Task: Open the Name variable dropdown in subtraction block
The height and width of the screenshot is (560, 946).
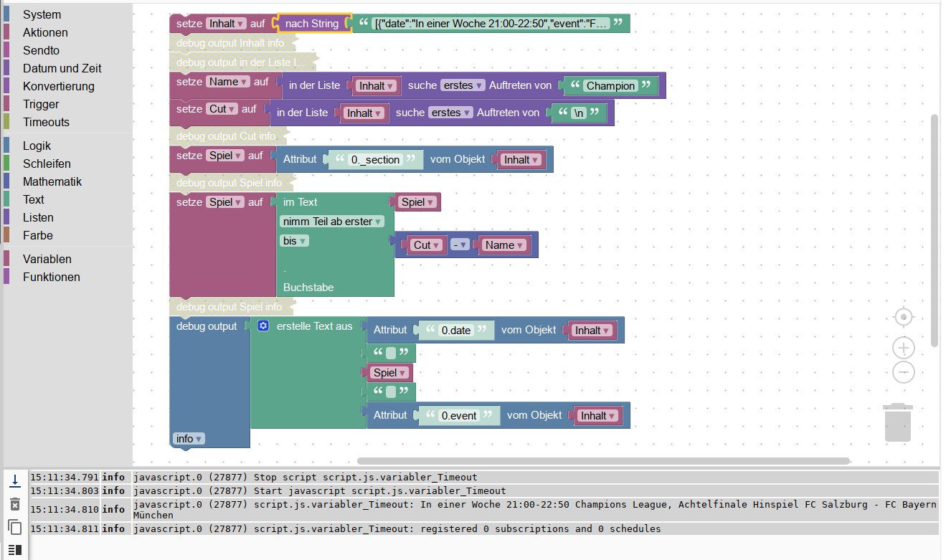Action: pos(504,245)
